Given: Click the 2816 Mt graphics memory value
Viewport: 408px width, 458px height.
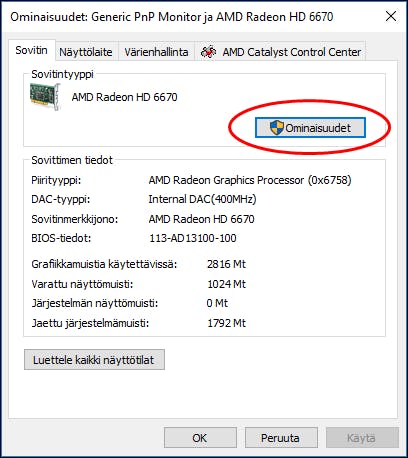Looking at the screenshot, I should (x=226, y=264).
